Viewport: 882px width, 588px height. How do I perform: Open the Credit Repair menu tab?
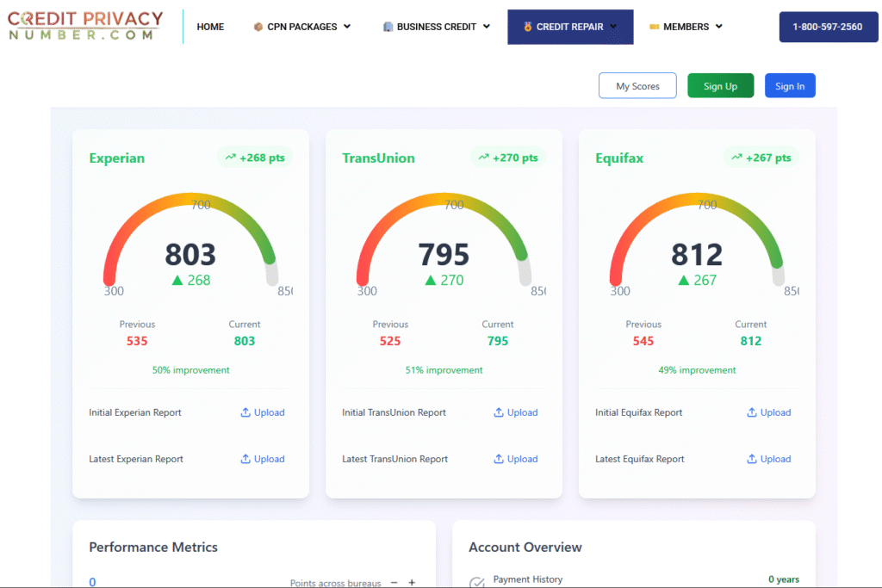pyautogui.click(x=570, y=27)
